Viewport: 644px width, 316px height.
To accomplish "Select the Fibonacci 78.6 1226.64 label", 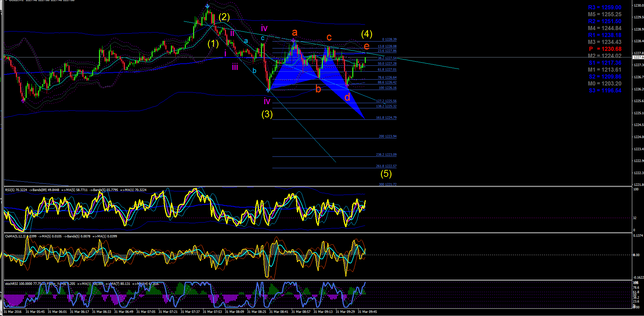I will tap(387, 78).
